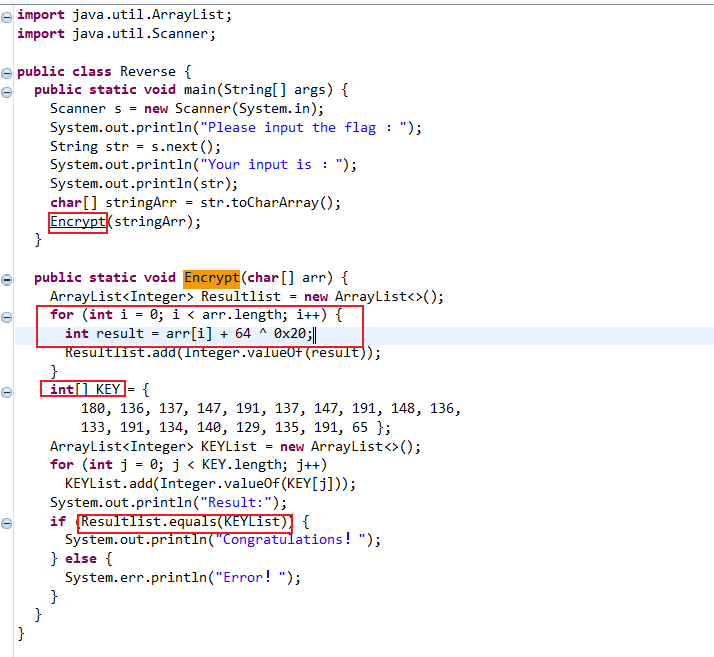Click the value 180 in KEY array

93,408
